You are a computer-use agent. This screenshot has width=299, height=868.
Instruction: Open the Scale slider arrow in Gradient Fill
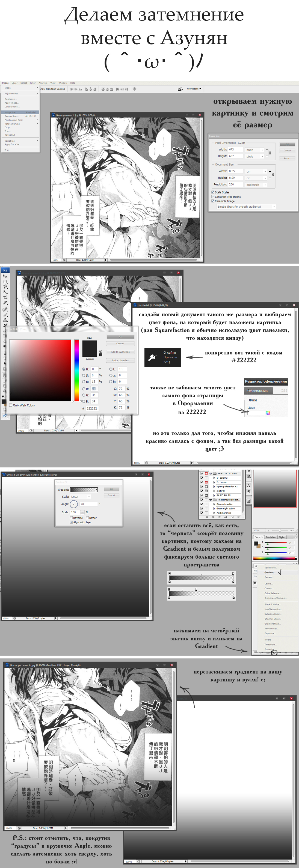pyautogui.click(x=82, y=512)
